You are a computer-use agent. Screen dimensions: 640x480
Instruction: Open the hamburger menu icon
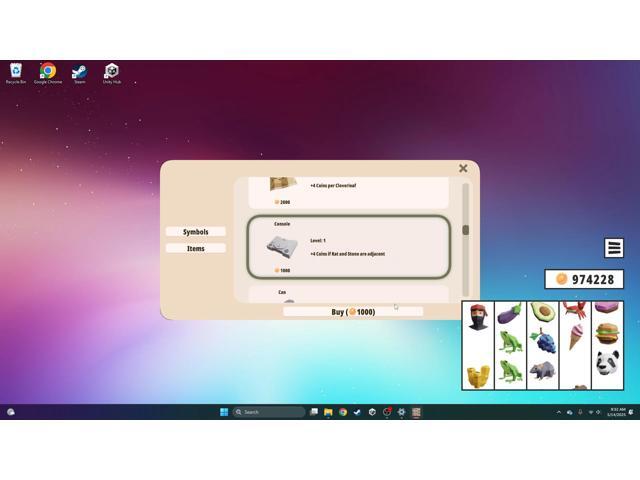(x=614, y=248)
